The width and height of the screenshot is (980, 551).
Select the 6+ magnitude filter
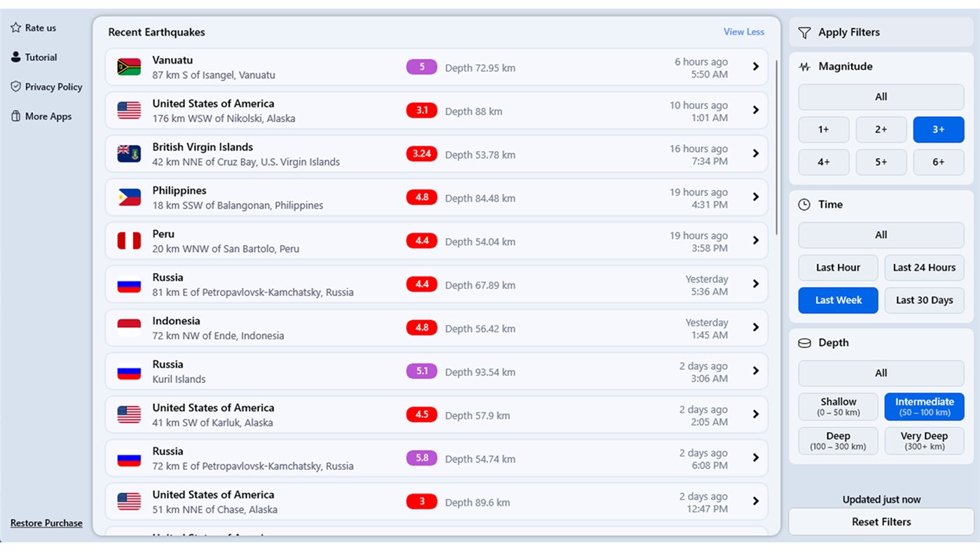[939, 162]
